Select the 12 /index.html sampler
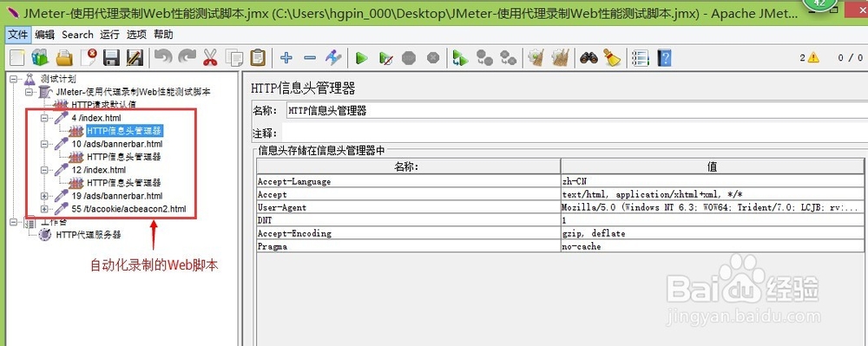Image resolution: width=868 pixels, height=346 pixels. coord(99,170)
